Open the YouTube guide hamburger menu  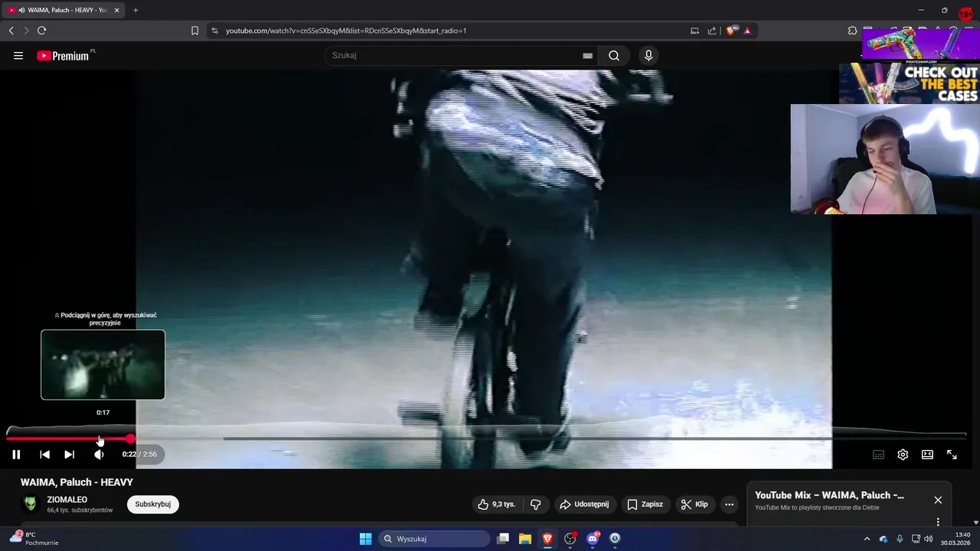coord(18,55)
